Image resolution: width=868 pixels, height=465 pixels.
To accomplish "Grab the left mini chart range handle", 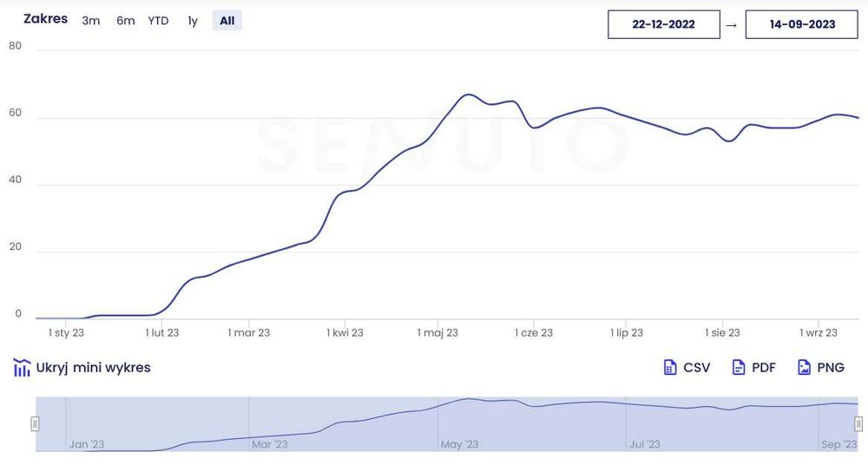I will 36,423.
